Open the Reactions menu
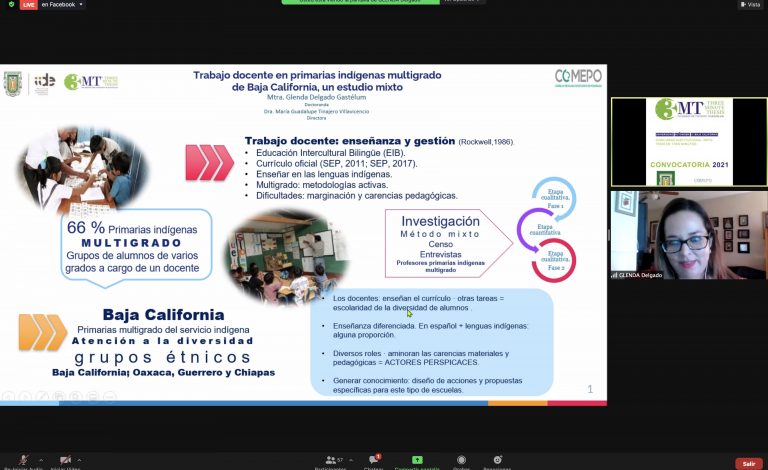This screenshot has height=470, width=768. (x=497, y=460)
